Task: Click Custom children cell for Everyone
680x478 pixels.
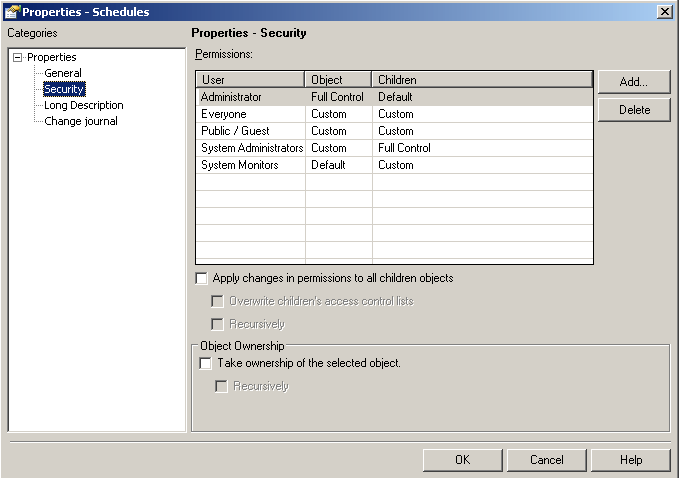Action: tap(483, 114)
